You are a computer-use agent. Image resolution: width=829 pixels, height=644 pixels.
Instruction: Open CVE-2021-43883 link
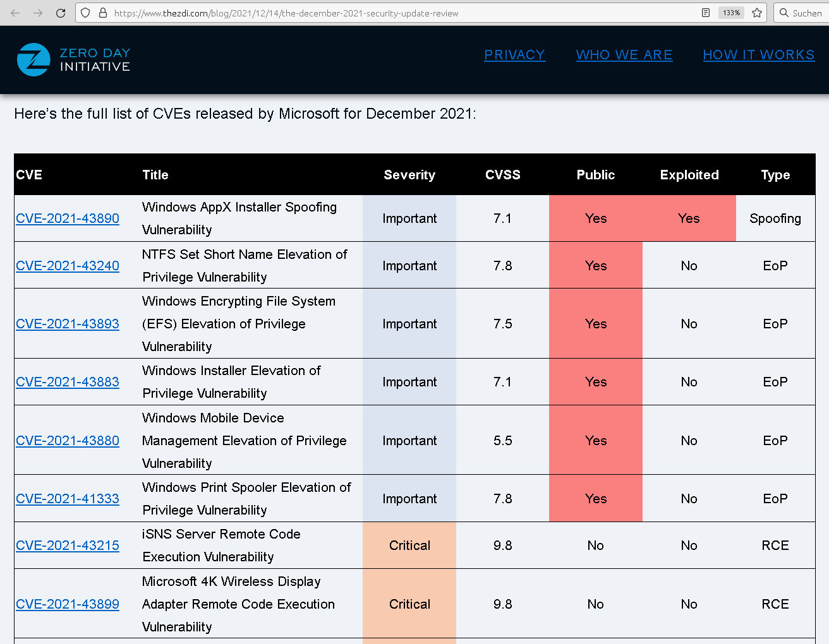tap(68, 382)
